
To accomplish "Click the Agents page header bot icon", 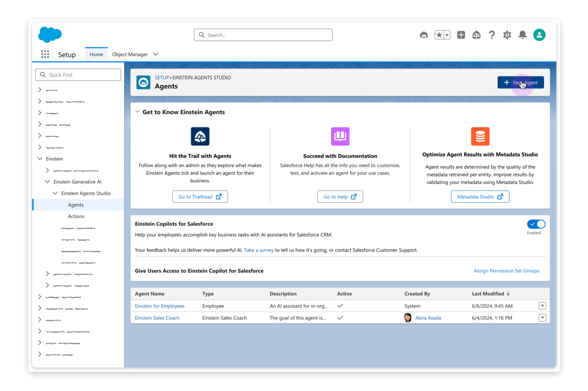I will 143,82.
